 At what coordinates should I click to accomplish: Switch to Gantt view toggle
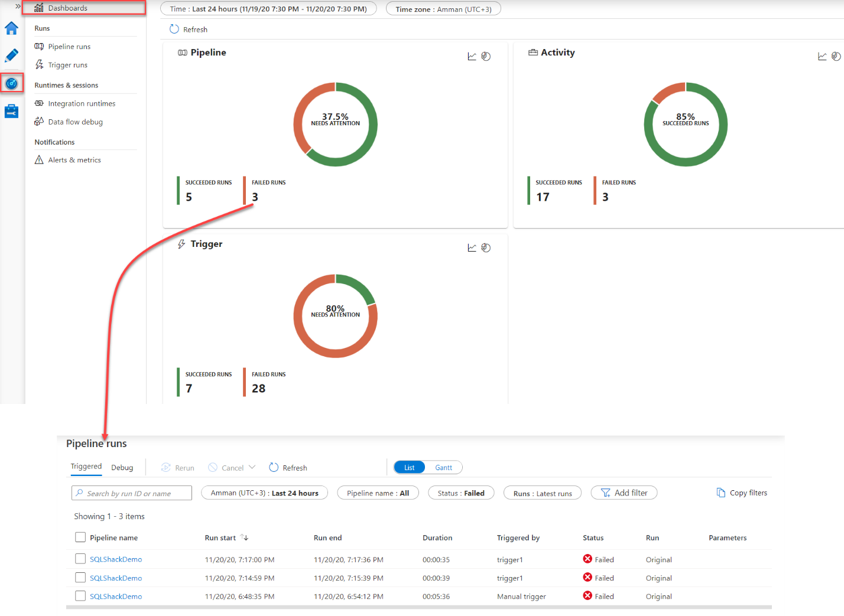click(x=443, y=468)
